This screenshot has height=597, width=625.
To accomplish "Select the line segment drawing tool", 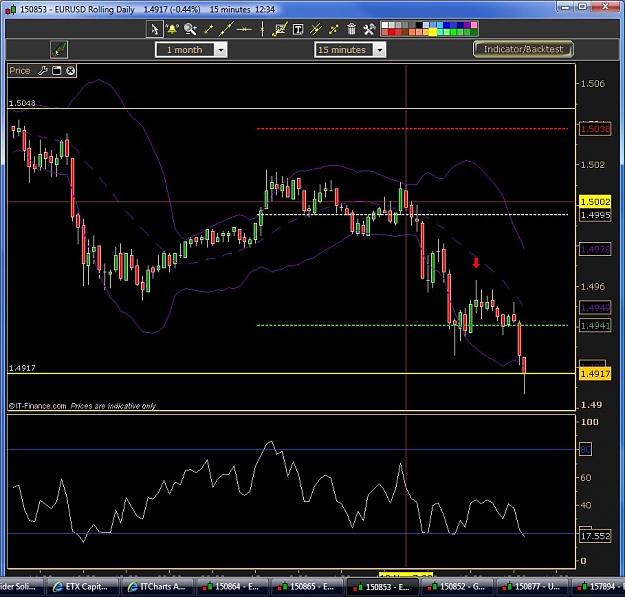I will tap(208, 29).
